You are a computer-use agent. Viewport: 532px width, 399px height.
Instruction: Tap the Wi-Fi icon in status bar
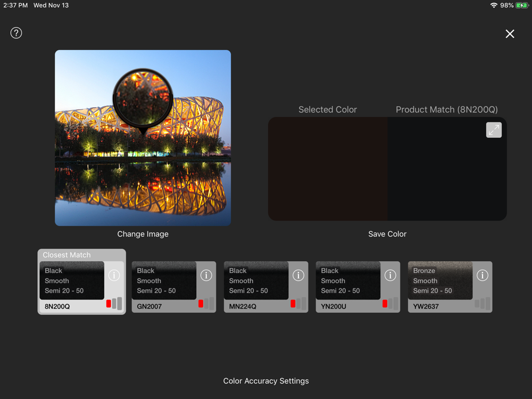494,5
